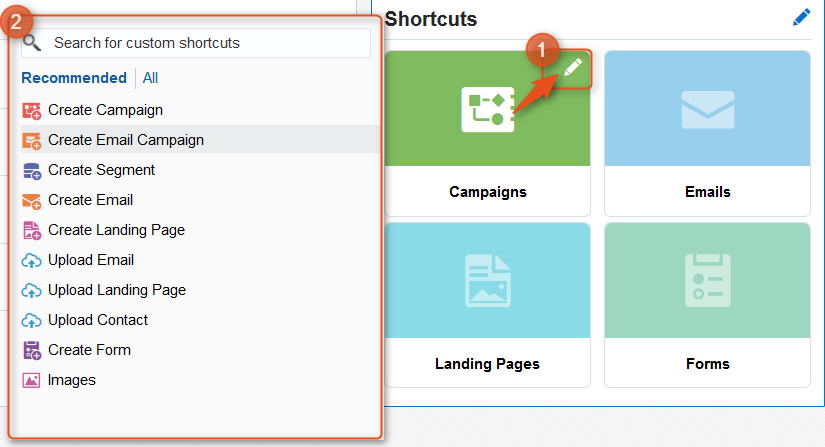This screenshot has height=447, width=825.
Task: Click the magnifying glass search icon
Action: pos(32,43)
